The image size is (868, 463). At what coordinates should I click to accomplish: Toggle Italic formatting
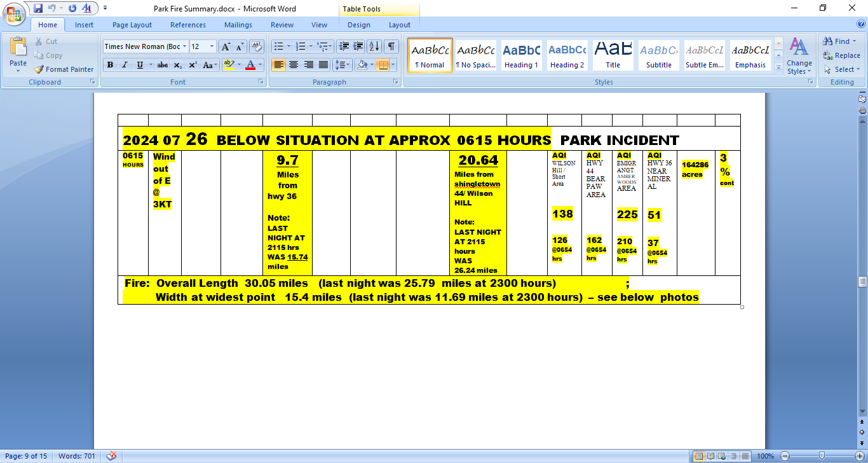click(125, 65)
